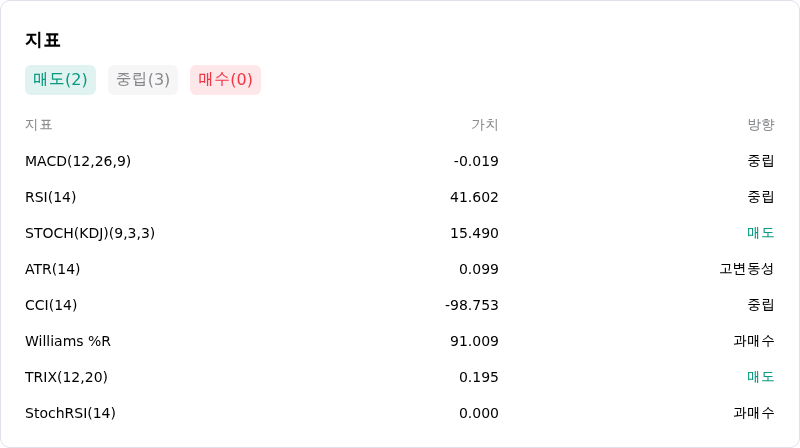Open the MACD(12,26,9) indicator row
Screen dimensions: 800x448
click(x=399, y=161)
